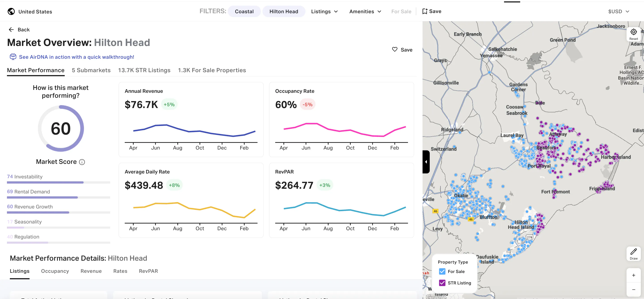Toggle the STR Listing checkbox
The image size is (644, 299).
(442, 283)
